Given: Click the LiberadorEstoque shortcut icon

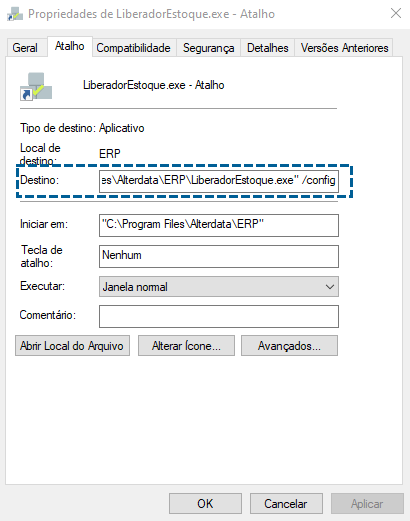Looking at the screenshot, I should [36, 86].
